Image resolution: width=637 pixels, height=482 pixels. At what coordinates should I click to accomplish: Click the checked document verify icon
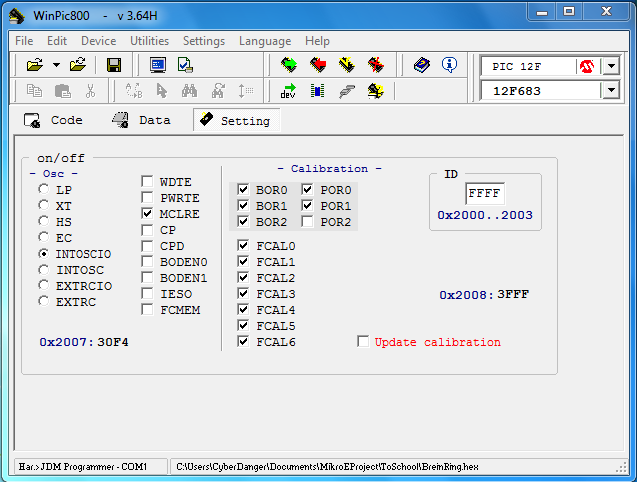pyautogui.click(x=185, y=65)
